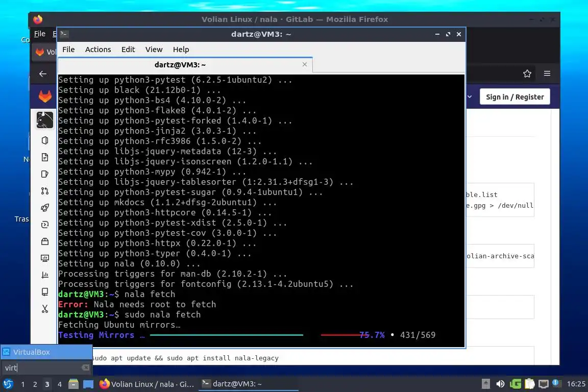Viewport: 588px width, 392px height.
Task: Click the green G tray icon
Action: (515, 384)
